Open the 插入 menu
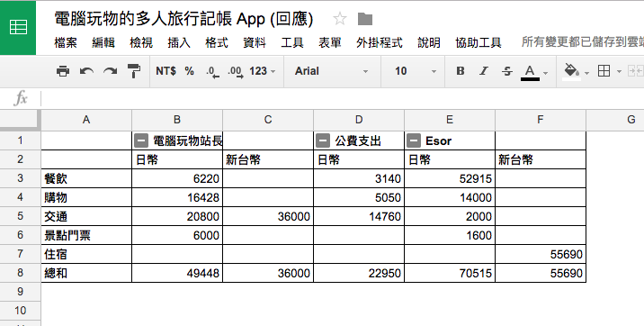Viewport: 644px width, 326px height. (179, 42)
